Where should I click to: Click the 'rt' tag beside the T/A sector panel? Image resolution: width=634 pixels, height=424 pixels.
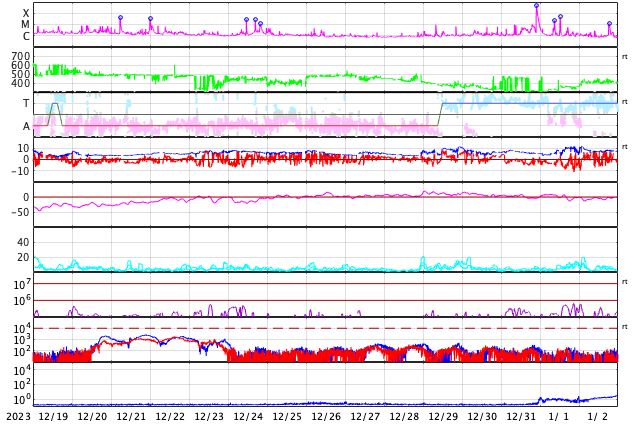pos(625,102)
